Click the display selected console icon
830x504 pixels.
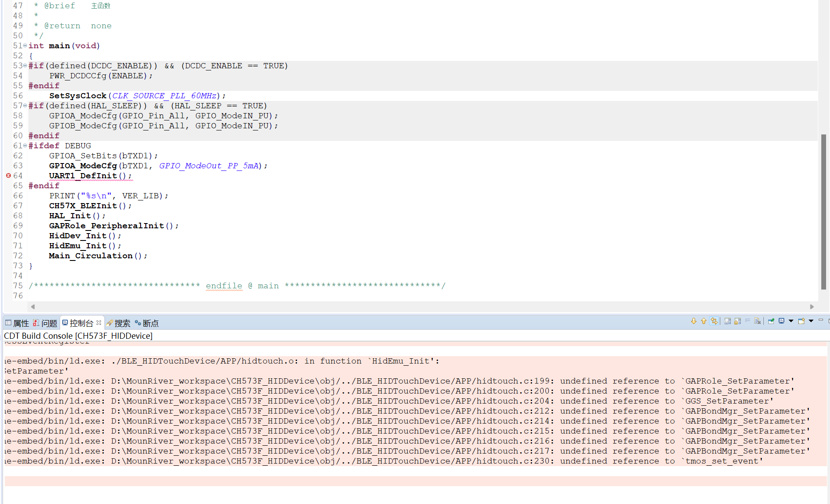pyautogui.click(x=781, y=321)
